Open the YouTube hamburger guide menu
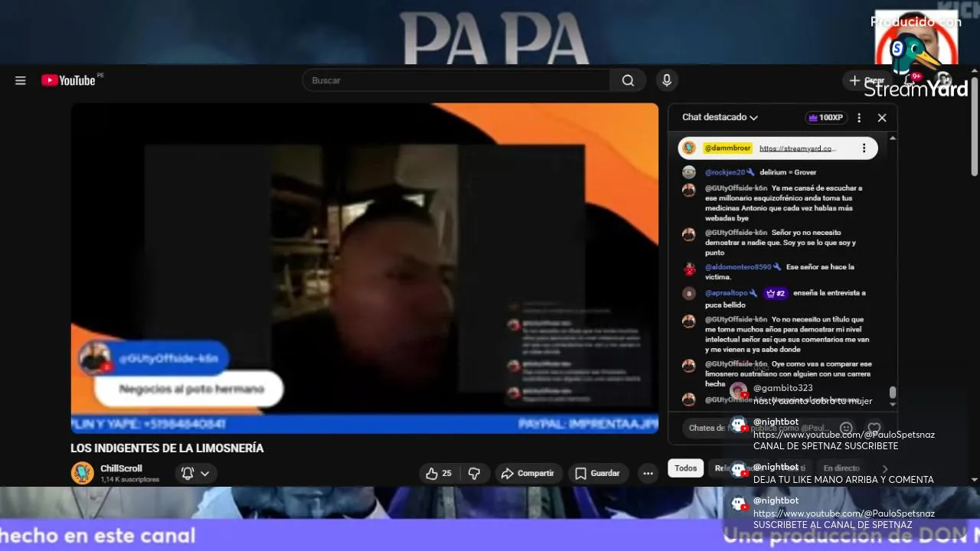The height and width of the screenshot is (551, 980). [x=21, y=80]
